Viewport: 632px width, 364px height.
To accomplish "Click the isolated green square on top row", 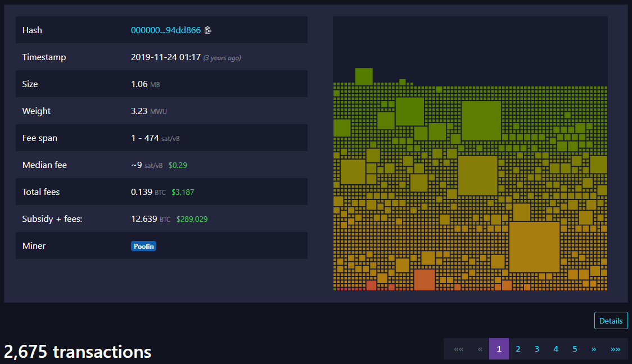I will click(364, 76).
